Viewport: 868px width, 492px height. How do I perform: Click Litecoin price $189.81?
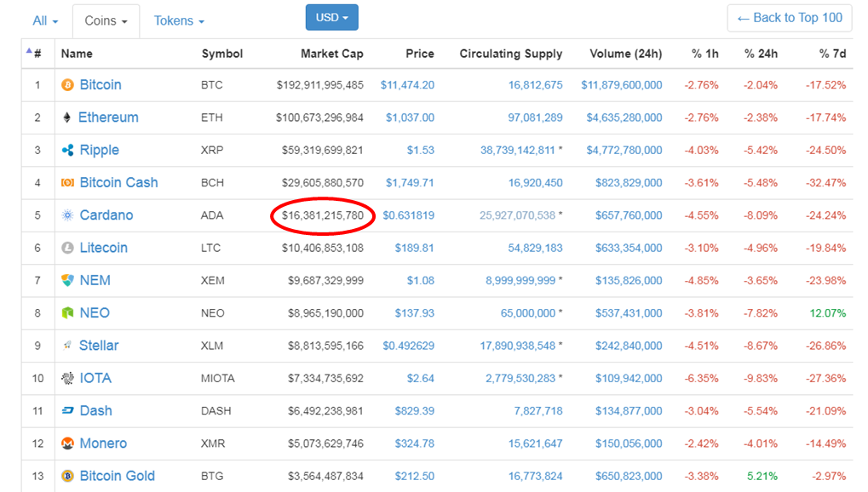tap(415, 248)
